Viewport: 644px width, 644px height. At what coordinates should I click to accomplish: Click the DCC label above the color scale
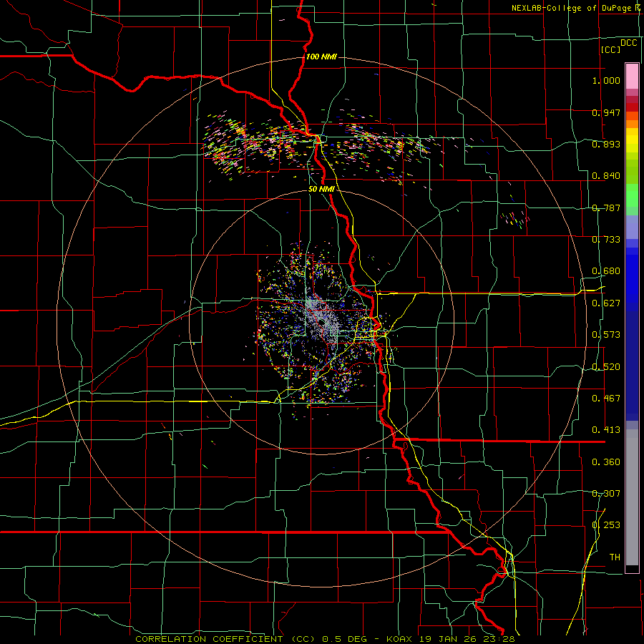(629, 42)
